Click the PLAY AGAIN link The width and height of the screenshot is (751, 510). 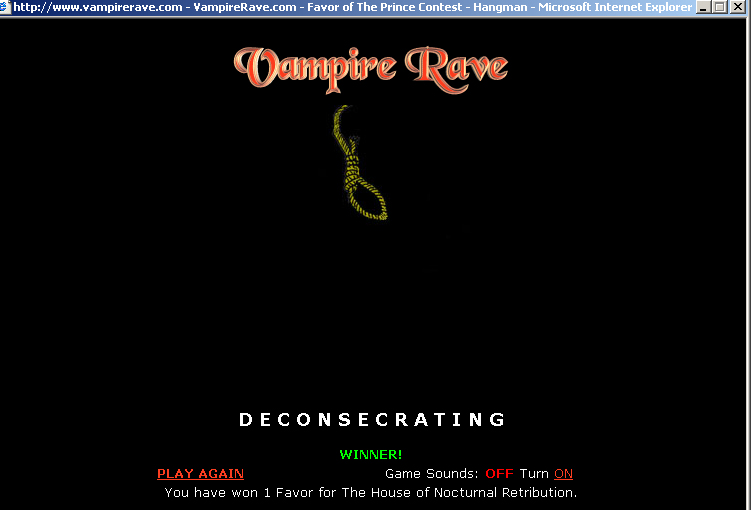point(200,474)
